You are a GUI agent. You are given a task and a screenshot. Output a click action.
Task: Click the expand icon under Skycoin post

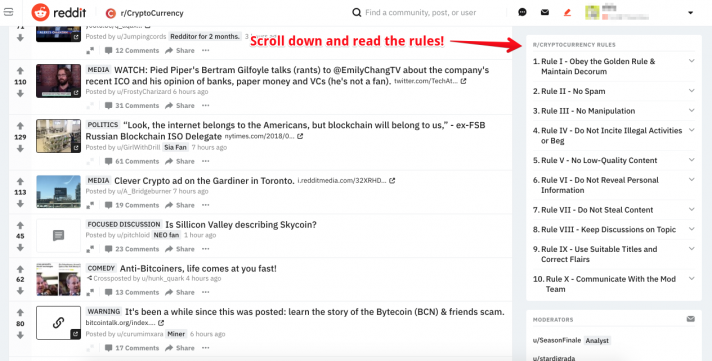(x=90, y=249)
